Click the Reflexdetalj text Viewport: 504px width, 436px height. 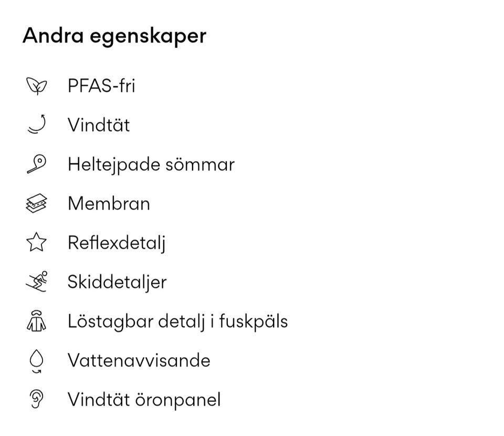pos(117,243)
